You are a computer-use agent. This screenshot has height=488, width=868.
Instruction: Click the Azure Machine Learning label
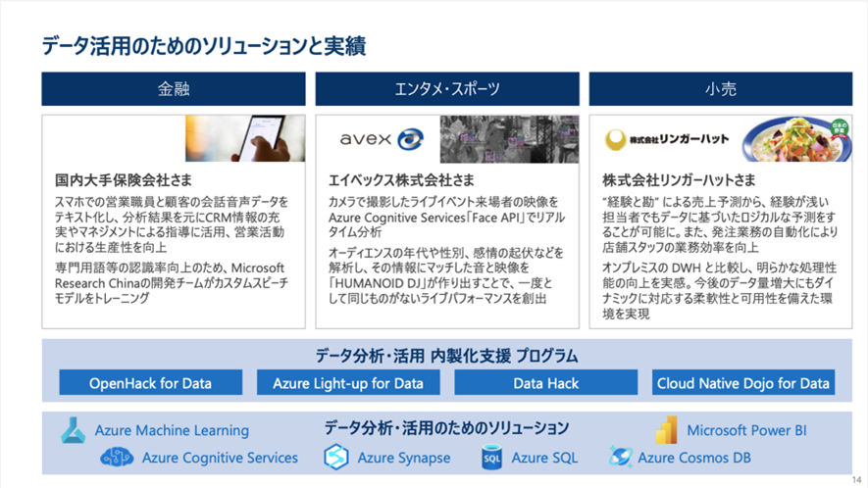coord(172,430)
